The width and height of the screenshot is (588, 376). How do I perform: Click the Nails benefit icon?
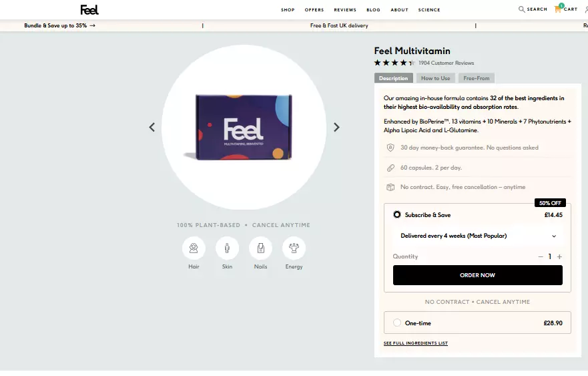[x=260, y=248]
